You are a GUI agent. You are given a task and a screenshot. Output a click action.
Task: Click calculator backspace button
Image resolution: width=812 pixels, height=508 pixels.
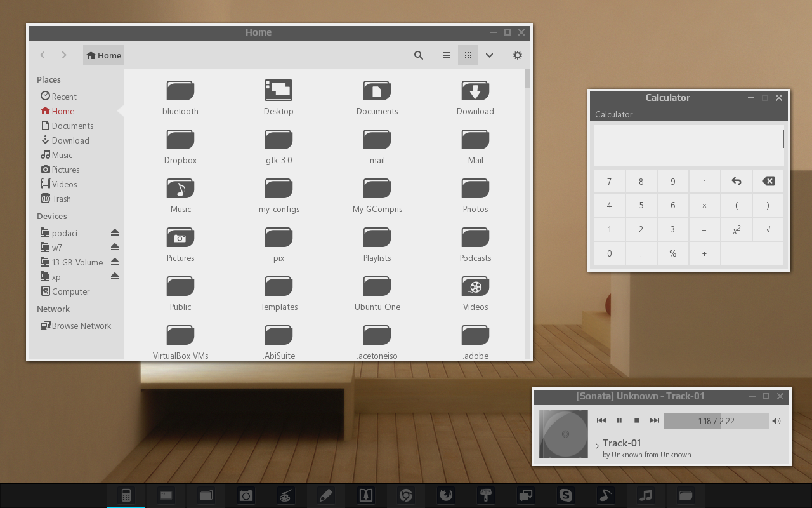[768, 182]
